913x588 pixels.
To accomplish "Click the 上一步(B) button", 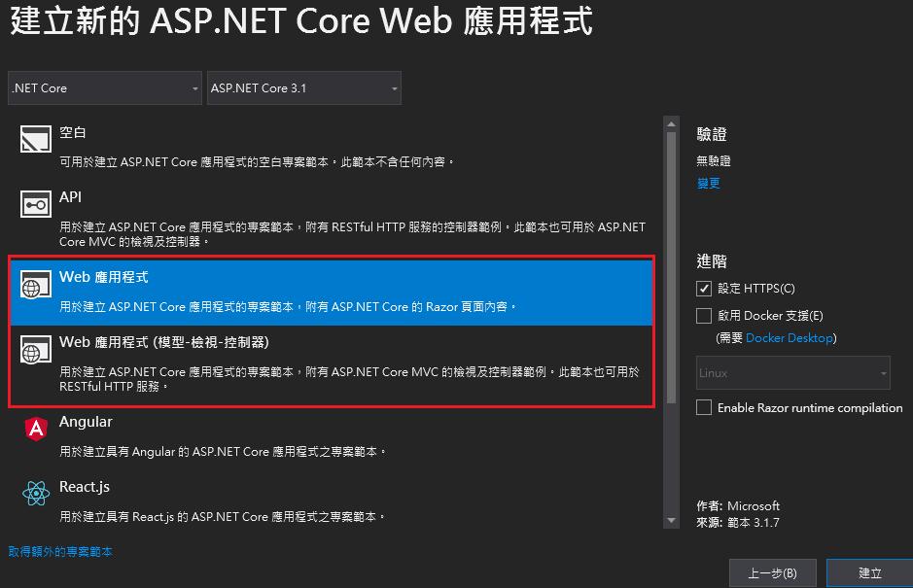I will (x=773, y=572).
